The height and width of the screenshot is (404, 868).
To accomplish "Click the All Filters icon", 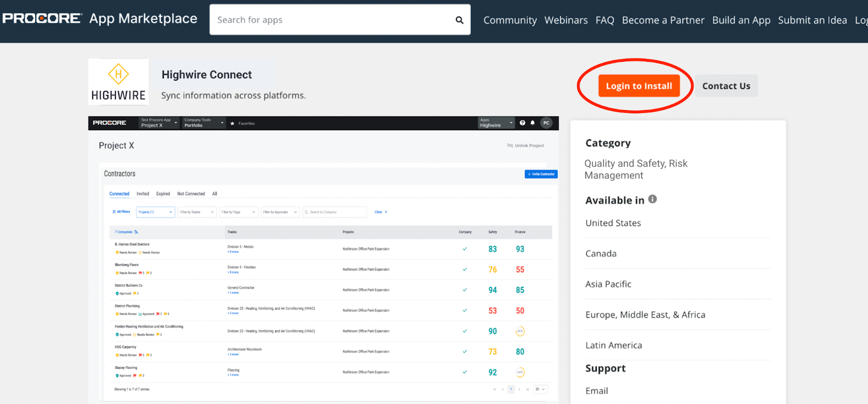I will pos(114,212).
